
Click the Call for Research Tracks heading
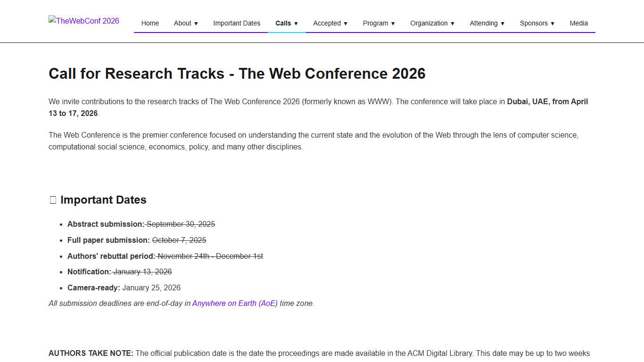237,74
